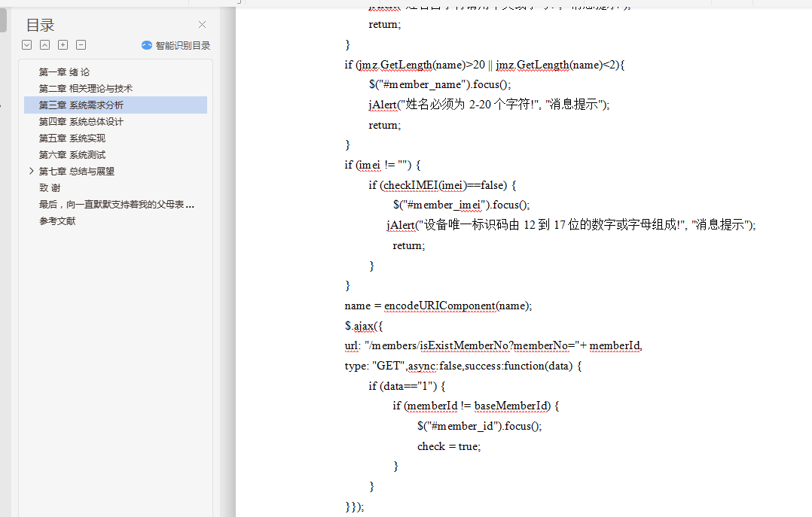Click the 设备唯一标识码 alert message line

coord(571,225)
